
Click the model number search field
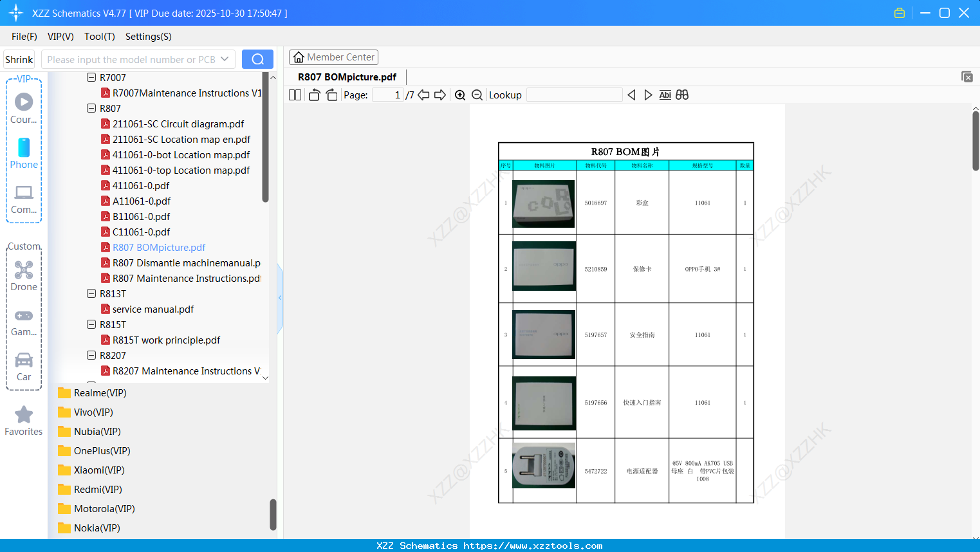click(x=131, y=59)
